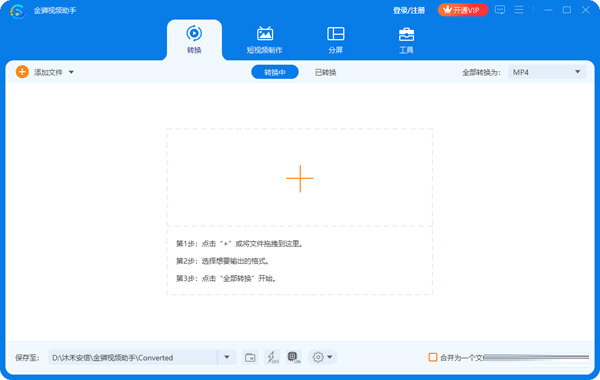The height and width of the screenshot is (380, 600).
Task: Select the 转换中 filter button
Action: [275, 72]
